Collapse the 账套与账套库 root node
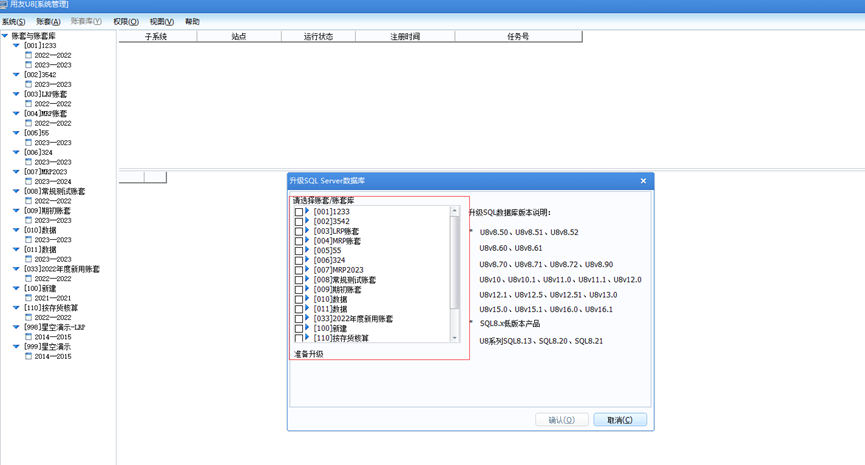Screen dimensions: 865x465 point(5,36)
